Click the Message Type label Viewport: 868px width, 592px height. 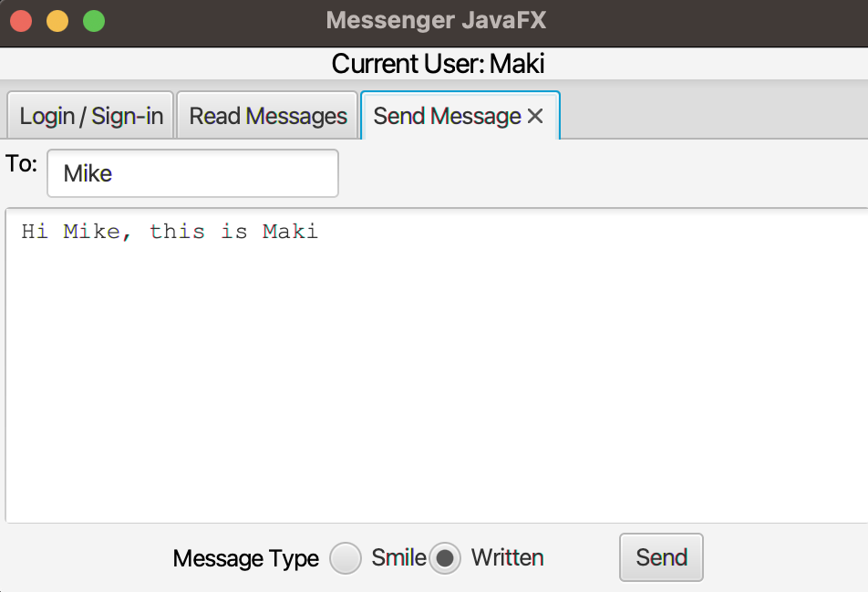pos(244,558)
